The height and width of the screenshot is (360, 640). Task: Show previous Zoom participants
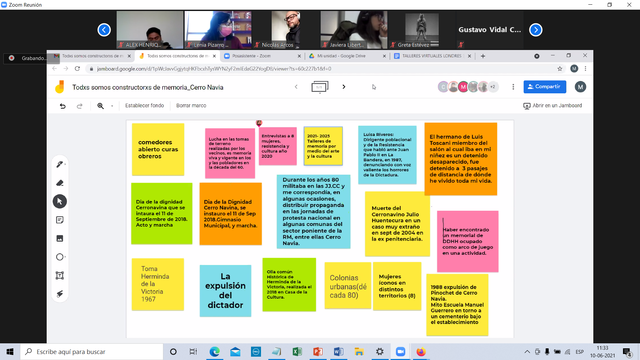[104, 30]
